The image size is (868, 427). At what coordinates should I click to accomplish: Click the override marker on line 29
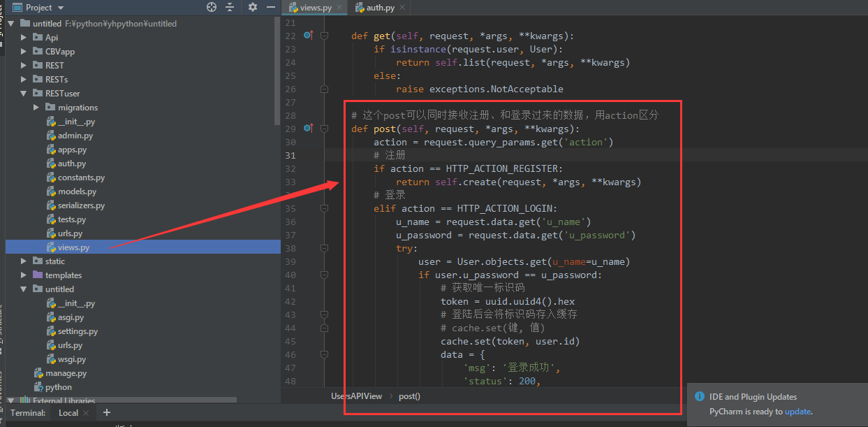308,128
